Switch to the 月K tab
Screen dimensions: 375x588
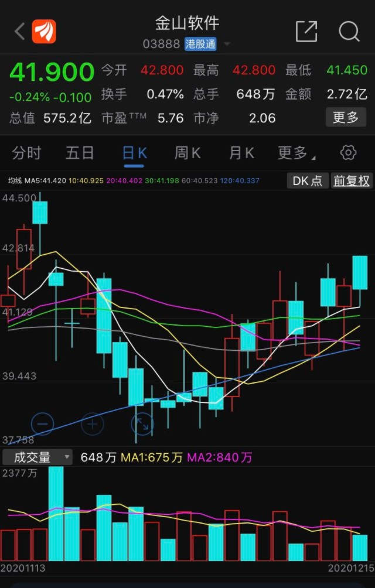tap(241, 153)
